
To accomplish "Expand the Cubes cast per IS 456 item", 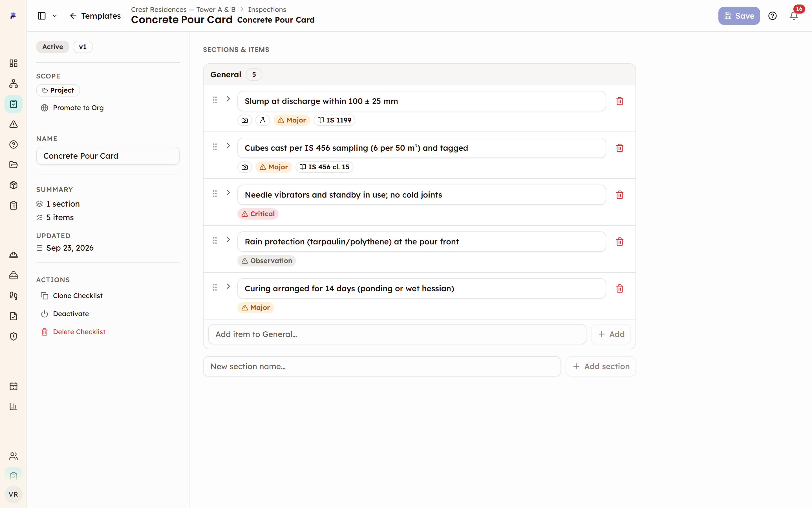I will click(228, 145).
